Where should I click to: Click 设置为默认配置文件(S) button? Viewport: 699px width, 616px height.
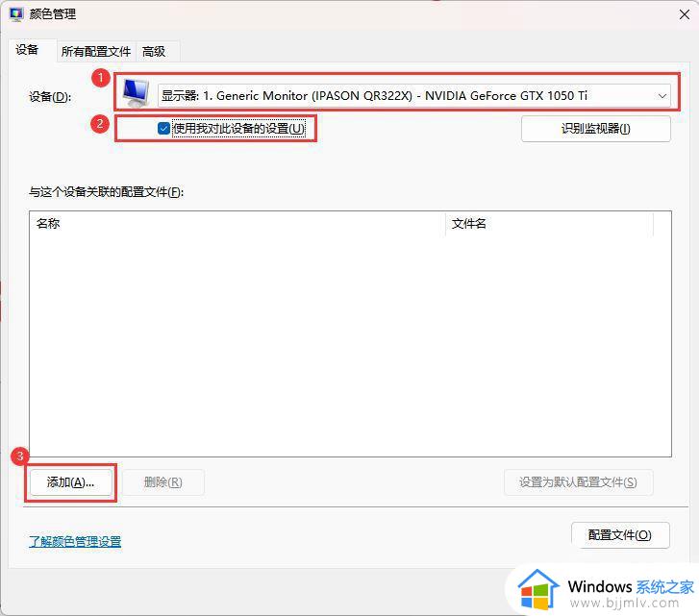pyautogui.click(x=578, y=481)
